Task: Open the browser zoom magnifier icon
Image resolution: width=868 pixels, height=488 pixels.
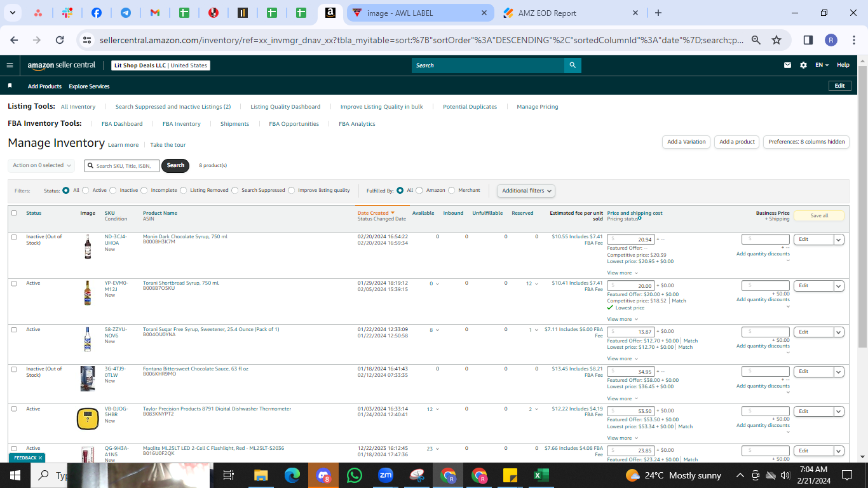Action: [x=756, y=40]
